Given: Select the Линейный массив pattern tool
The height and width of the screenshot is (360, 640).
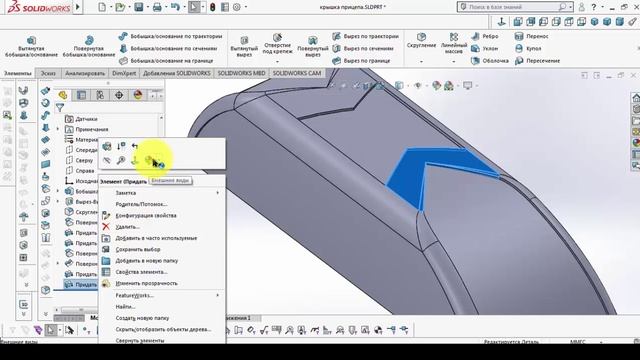Looking at the screenshot, I should [453, 43].
